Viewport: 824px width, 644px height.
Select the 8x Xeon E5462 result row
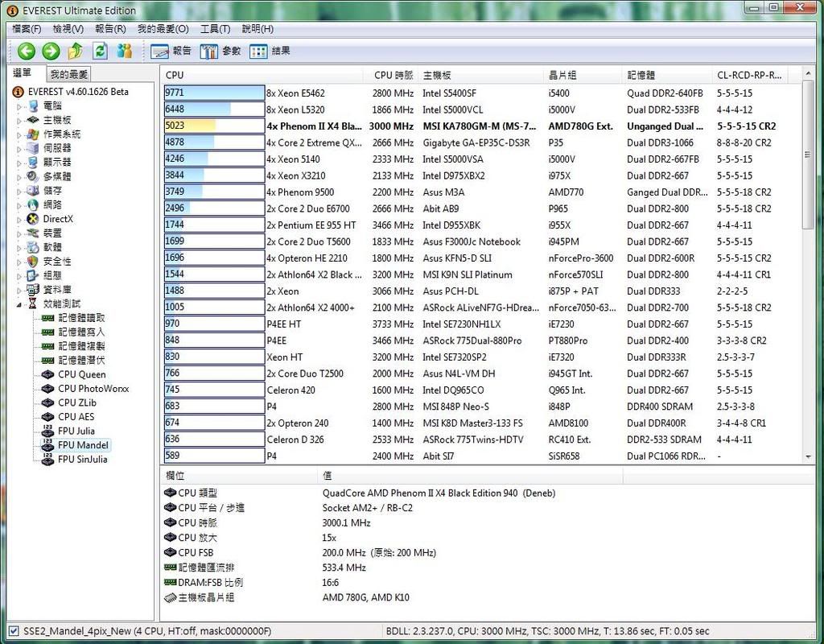[x=481, y=93]
